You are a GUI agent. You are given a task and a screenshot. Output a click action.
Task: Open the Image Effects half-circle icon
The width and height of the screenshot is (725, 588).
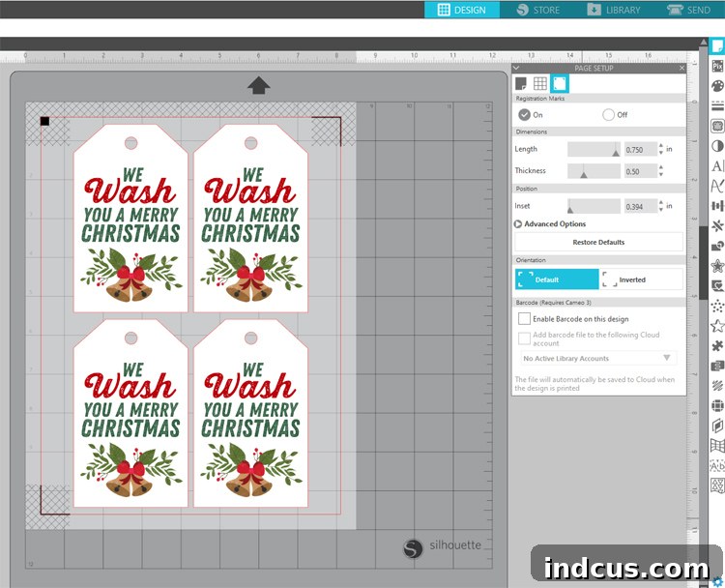pyautogui.click(x=717, y=146)
